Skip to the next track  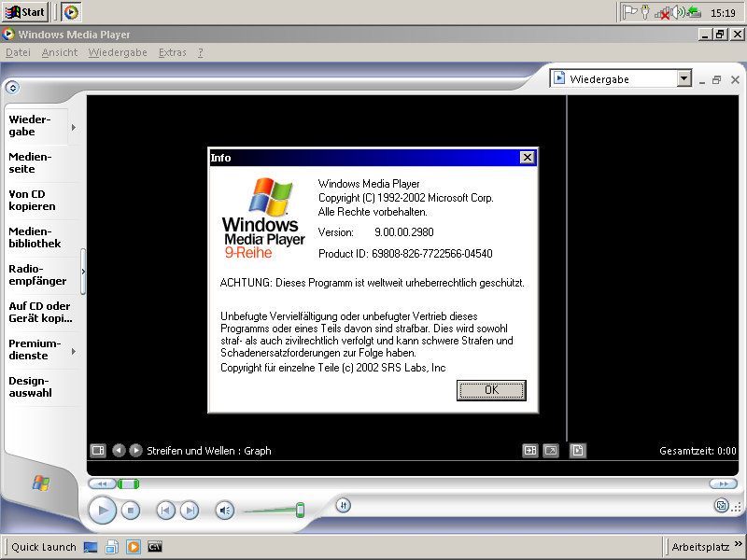tap(190, 511)
